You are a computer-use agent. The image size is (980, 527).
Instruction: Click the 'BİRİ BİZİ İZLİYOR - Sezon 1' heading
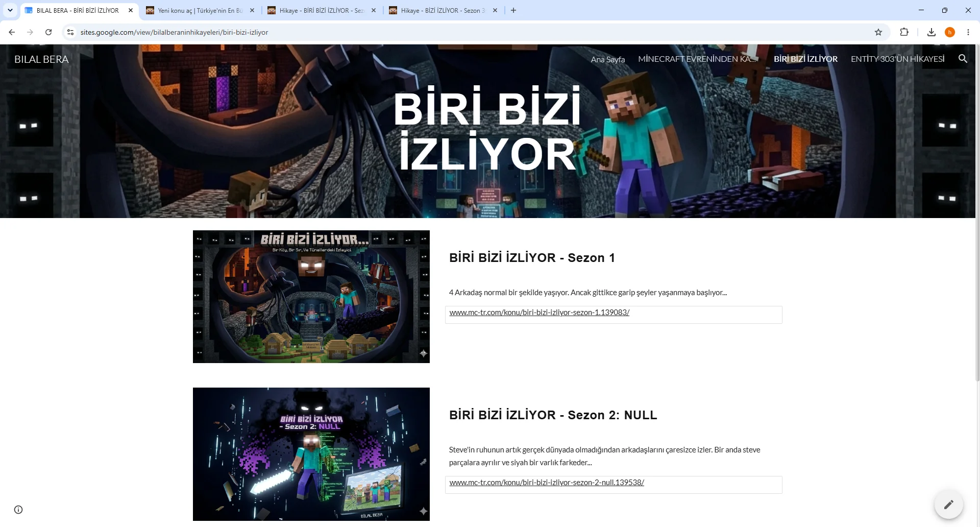[532, 258]
